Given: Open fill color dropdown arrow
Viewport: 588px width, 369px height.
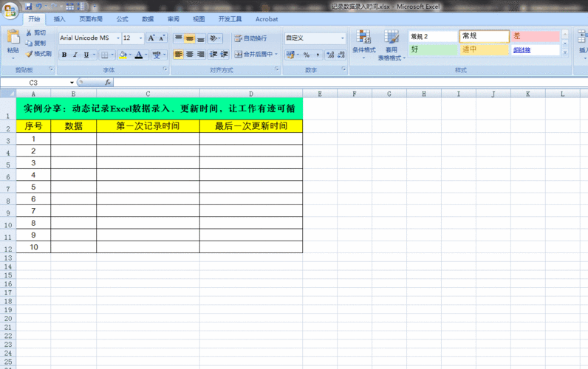Looking at the screenshot, I should tap(130, 55).
